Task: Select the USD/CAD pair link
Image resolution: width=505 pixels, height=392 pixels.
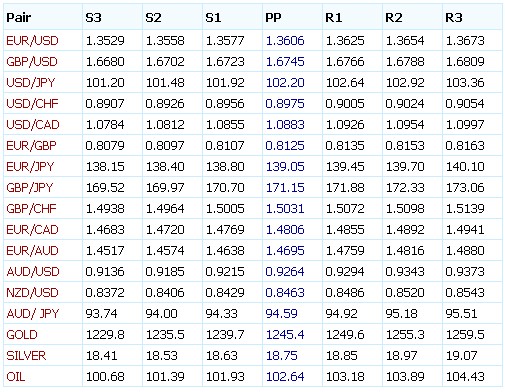Action: 33,125
